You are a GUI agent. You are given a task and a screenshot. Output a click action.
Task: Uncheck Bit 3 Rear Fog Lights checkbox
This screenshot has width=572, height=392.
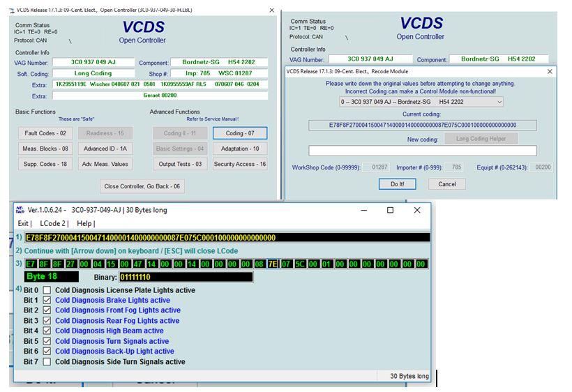click(x=47, y=321)
